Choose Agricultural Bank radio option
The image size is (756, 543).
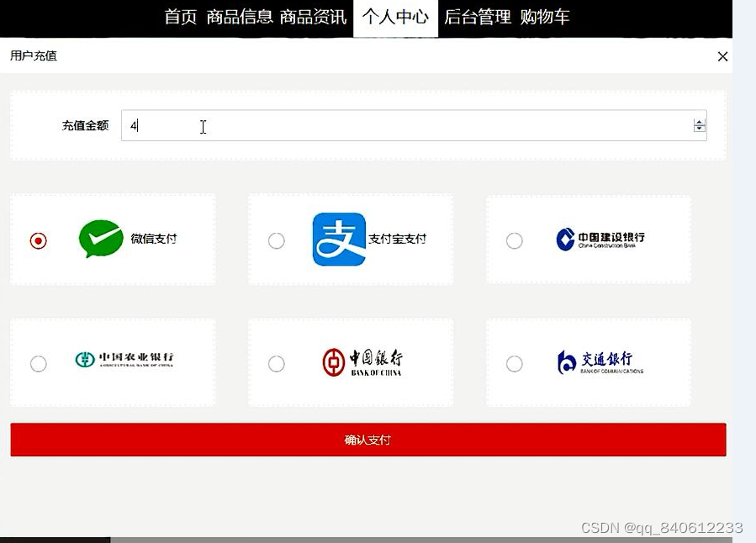pos(38,363)
